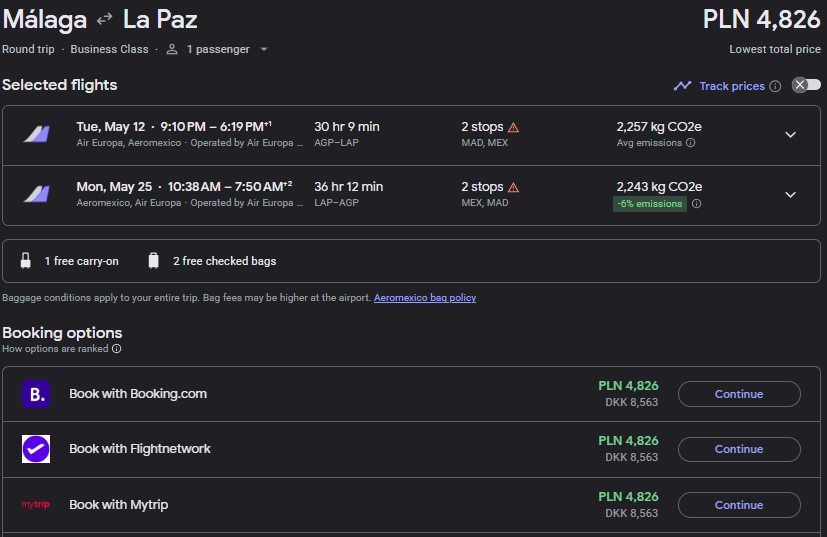Click the 'Round trip' label
Image resolution: width=827 pixels, height=537 pixels.
coord(28,49)
